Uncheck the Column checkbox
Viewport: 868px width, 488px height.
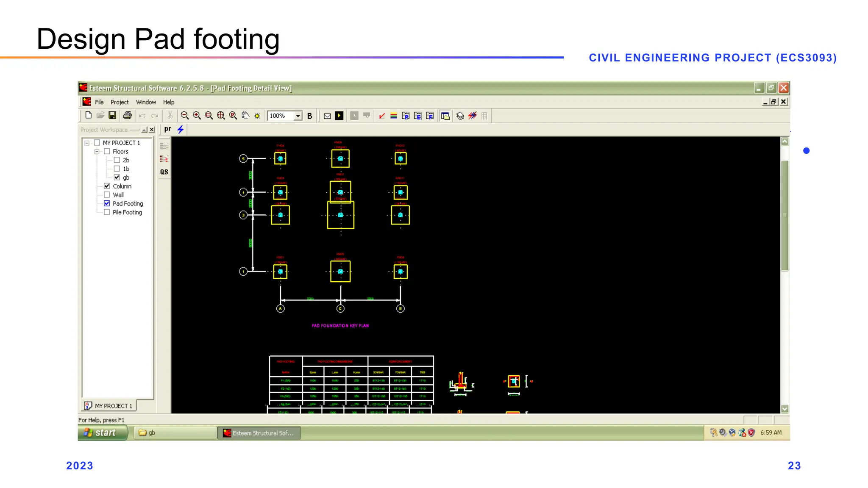point(107,186)
